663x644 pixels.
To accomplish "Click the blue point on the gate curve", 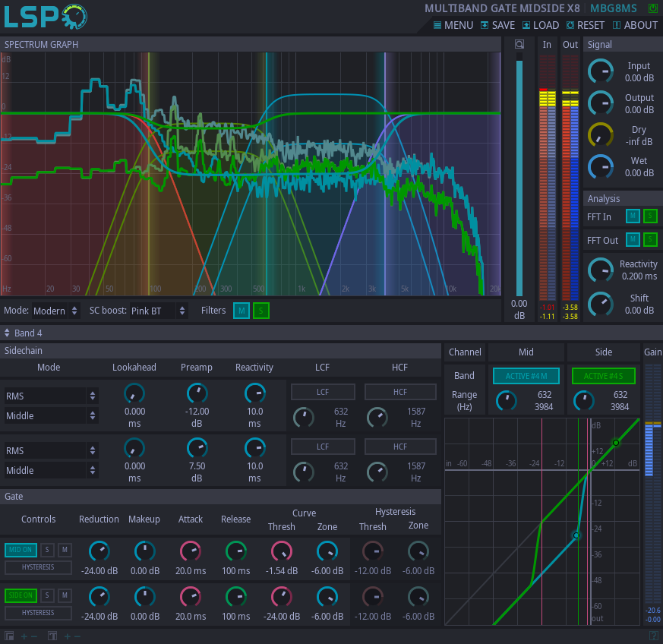I will 576,535.
